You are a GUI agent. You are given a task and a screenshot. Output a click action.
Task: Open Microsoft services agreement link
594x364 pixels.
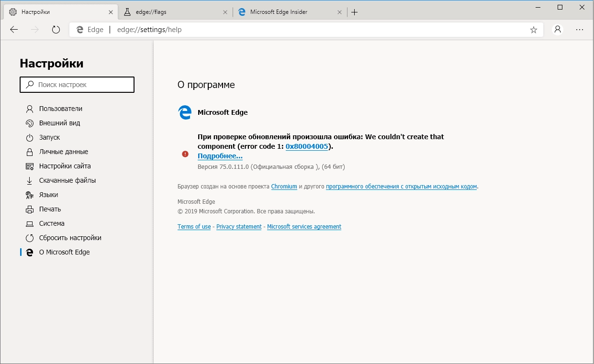(x=304, y=227)
